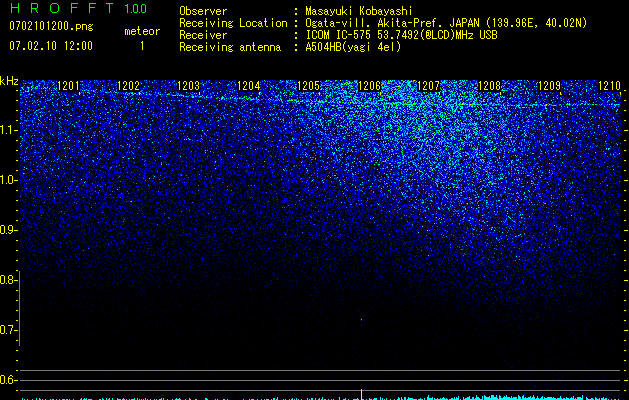Click the meteor count label
The height and width of the screenshot is (400, 629).
pos(142,31)
